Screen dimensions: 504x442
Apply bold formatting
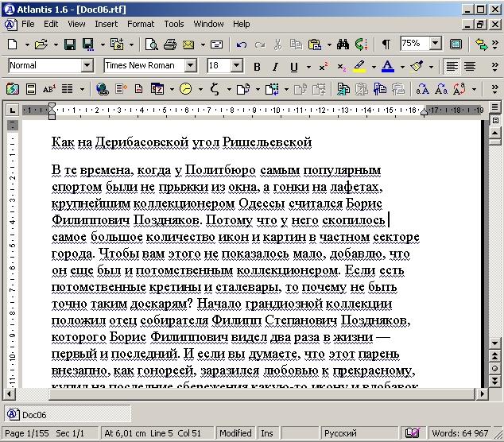pos(257,67)
